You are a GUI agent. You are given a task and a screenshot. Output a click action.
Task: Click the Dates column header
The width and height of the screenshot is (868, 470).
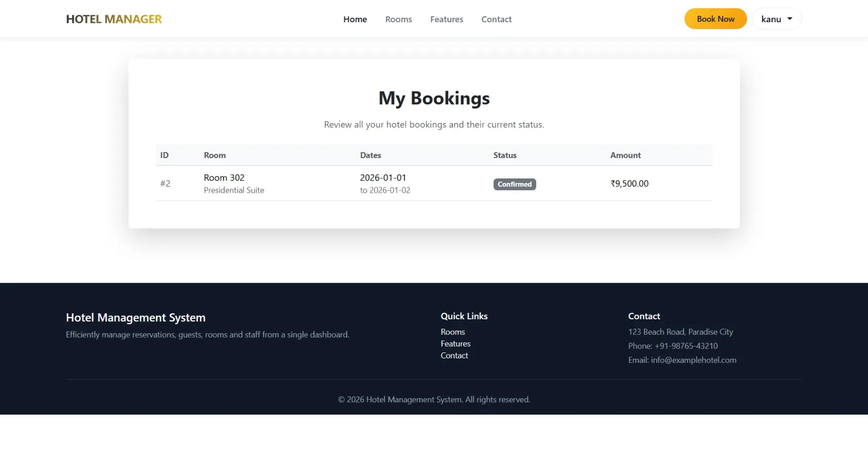pyautogui.click(x=370, y=155)
